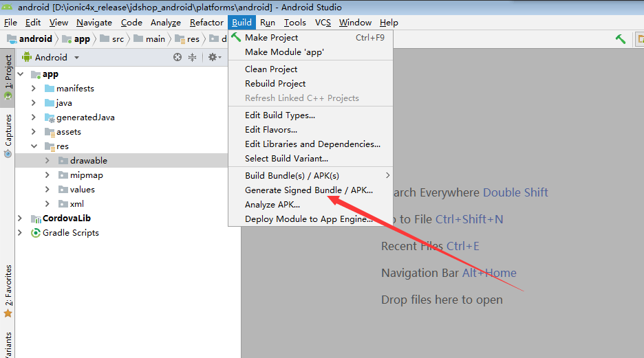The height and width of the screenshot is (358, 644).
Task: Collapse the res folder
Action: tap(34, 146)
